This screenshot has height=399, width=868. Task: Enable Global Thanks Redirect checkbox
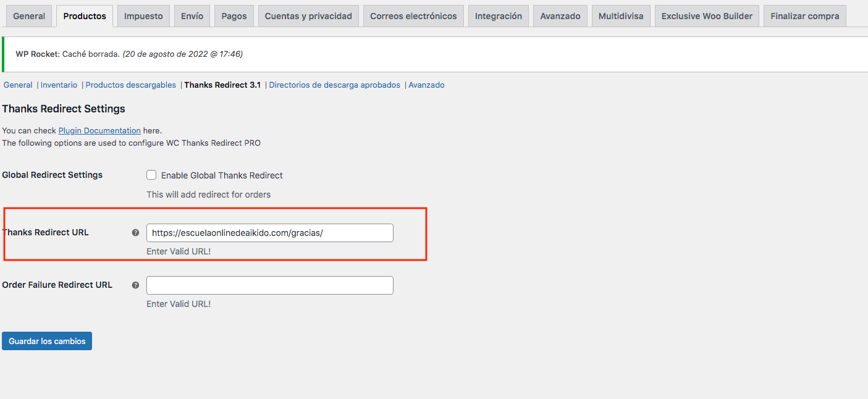151,175
